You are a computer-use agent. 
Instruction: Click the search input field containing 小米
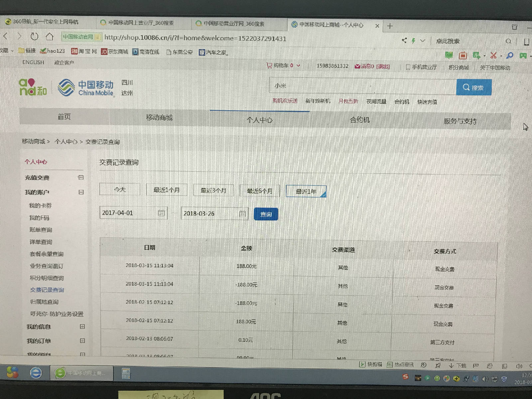362,86
